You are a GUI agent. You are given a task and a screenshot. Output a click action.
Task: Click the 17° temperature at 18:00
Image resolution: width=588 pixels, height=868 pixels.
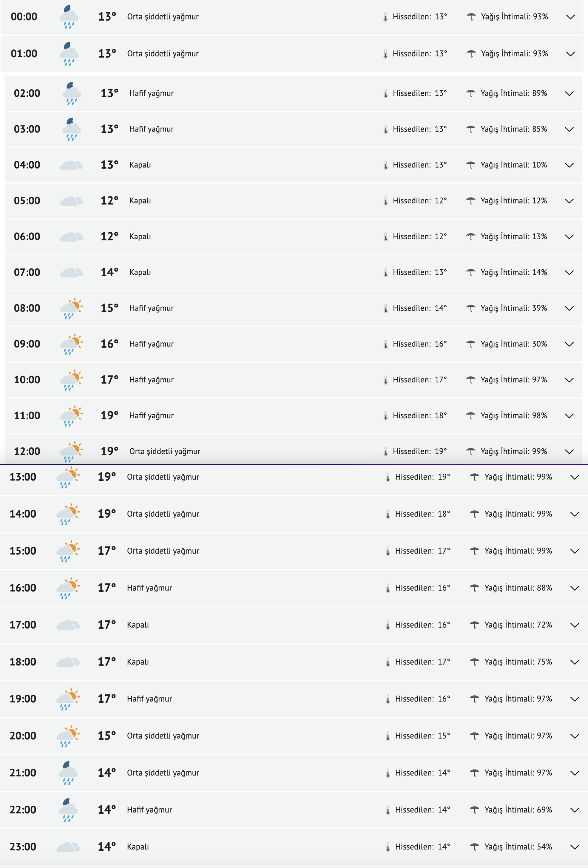click(107, 662)
